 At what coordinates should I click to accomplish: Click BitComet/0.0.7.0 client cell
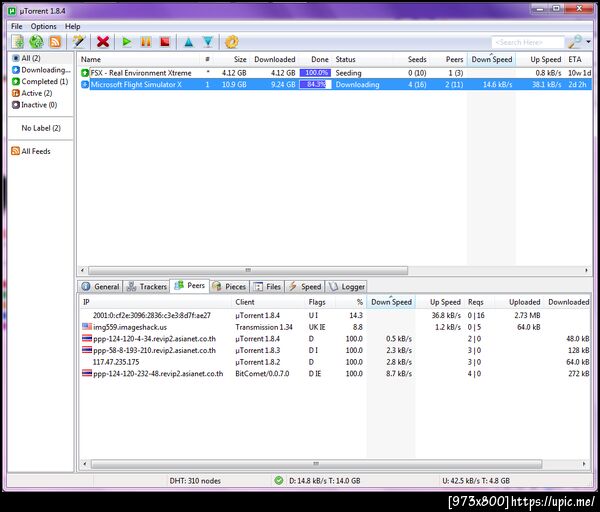(262, 373)
